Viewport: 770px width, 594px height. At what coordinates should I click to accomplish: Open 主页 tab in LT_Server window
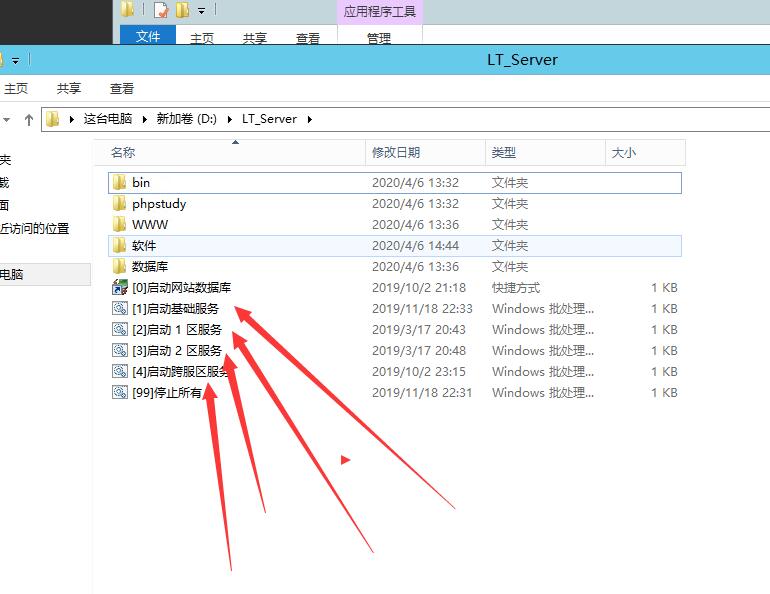pos(16,89)
